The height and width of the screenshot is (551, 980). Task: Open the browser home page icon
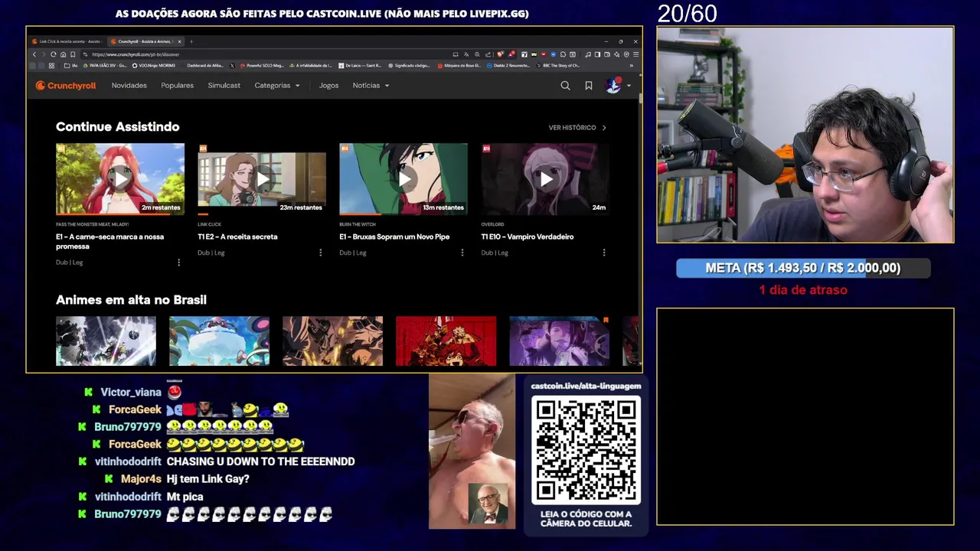click(x=63, y=54)
